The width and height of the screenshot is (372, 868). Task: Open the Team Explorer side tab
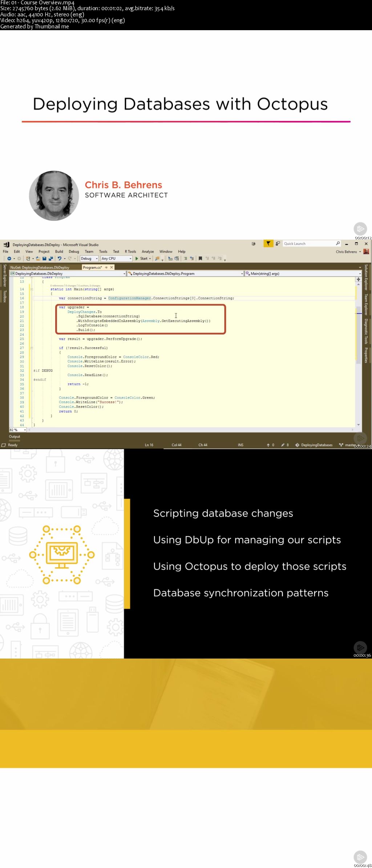pyautogui.click(x=366, y=304)
